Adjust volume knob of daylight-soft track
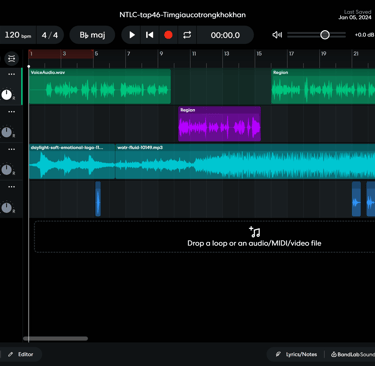This screenshot has width=375, height=366. pyautogui.click(x=7, y=170)
